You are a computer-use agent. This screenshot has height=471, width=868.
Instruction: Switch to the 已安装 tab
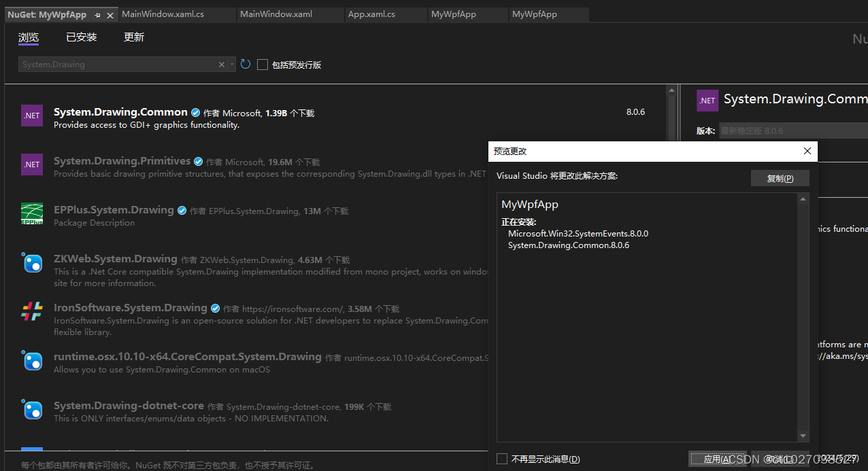coord(81,37)
